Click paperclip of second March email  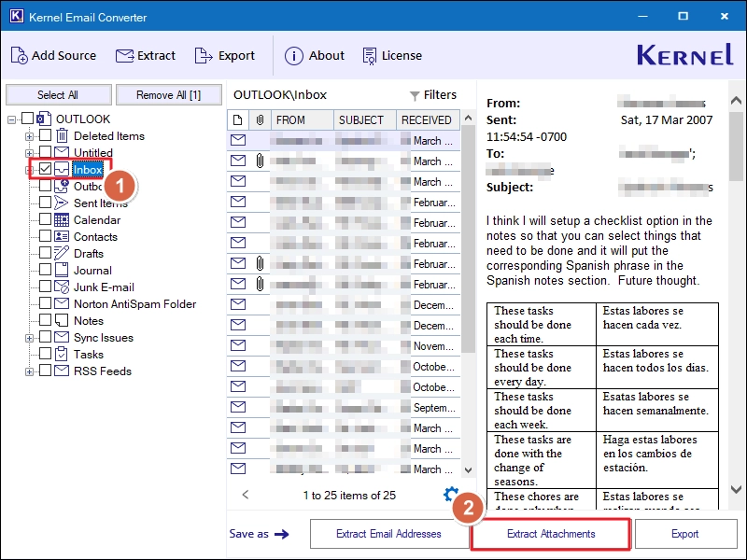pos(260,161)
